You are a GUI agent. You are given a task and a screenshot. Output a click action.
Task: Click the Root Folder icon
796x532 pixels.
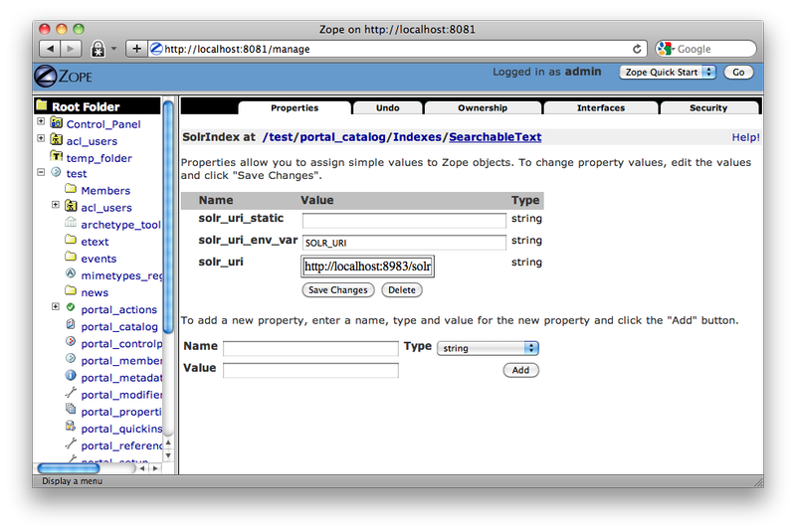(x=42, y=105)
